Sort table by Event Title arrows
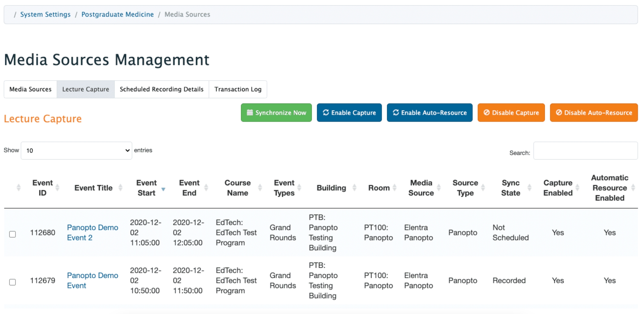 click(120, 188)
